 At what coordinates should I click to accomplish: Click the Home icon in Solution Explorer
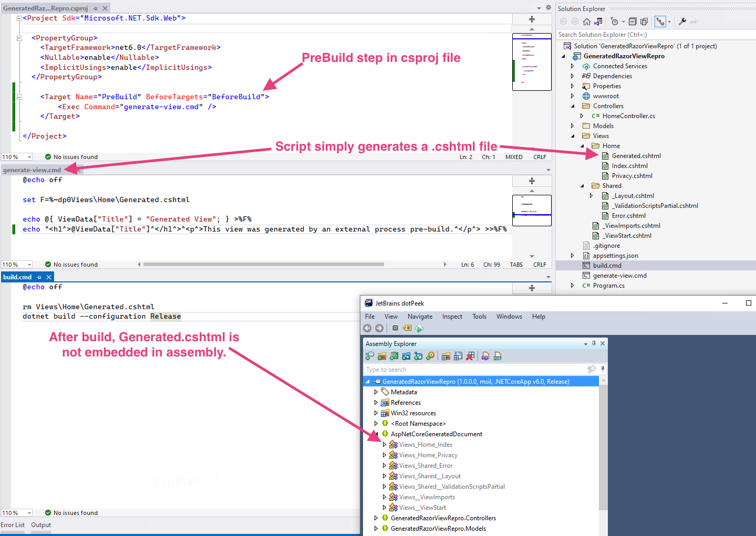pyautogui.click(x=586, y=22)
